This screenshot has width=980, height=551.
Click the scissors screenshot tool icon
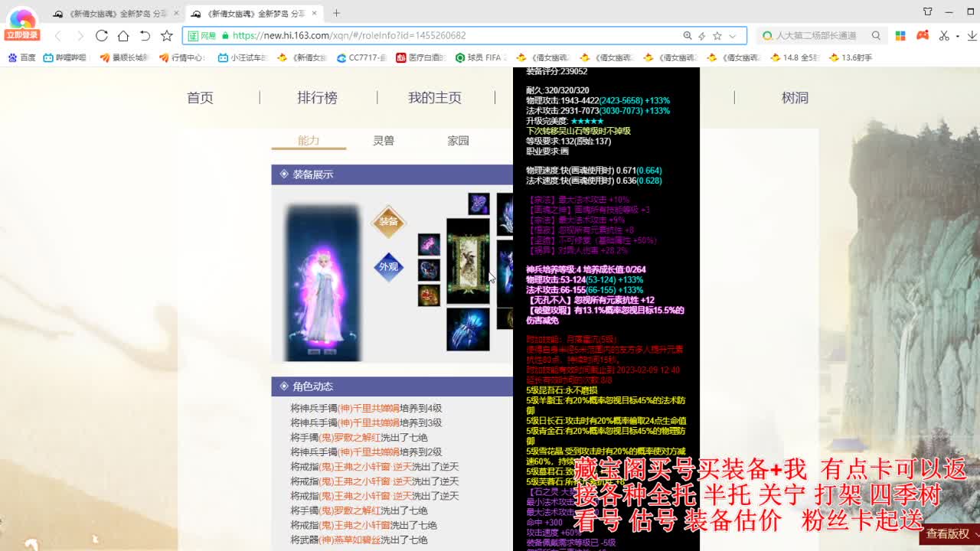pyautogui.click(x=944, y=36)
